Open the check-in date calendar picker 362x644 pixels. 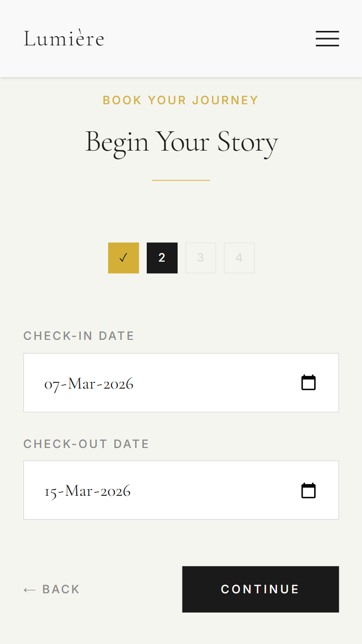click(x=308, y=383)
